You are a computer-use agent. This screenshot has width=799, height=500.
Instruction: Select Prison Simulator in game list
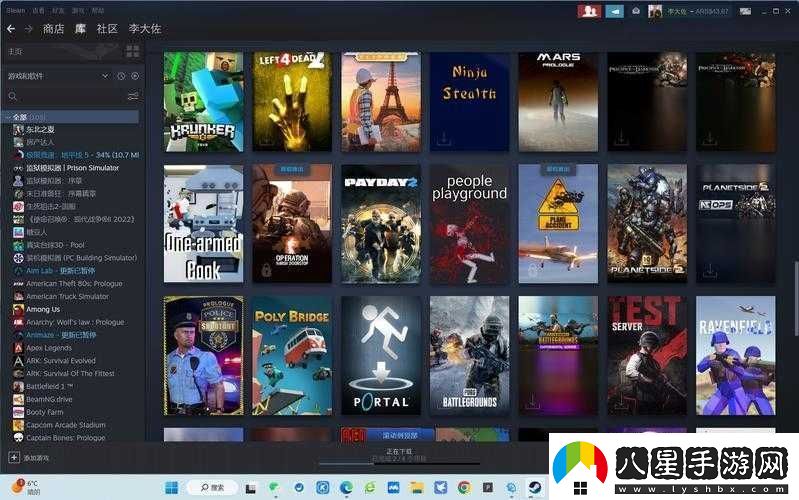(x=72, y=168)
